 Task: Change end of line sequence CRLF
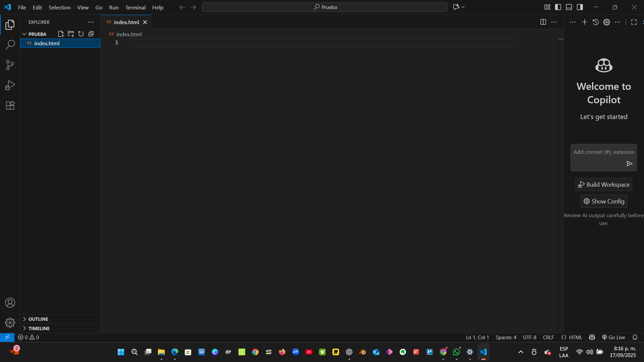point(548,338)
